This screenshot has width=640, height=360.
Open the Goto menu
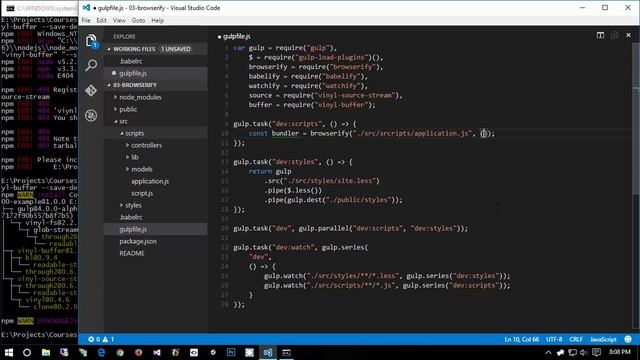[138, 20]
